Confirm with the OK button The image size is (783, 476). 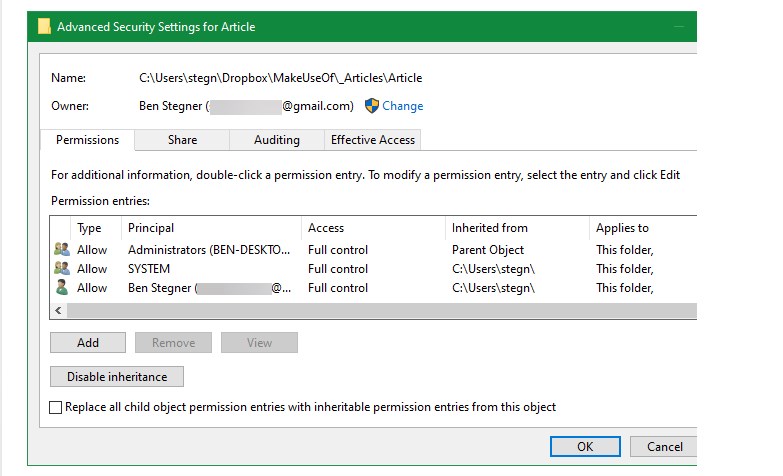pyautogui.click(x=585, y=447)
